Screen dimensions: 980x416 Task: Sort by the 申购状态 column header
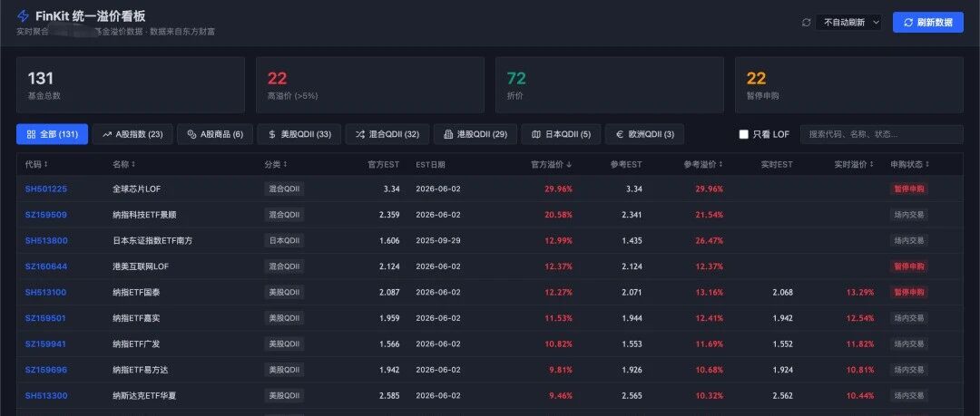pos(910,164)
